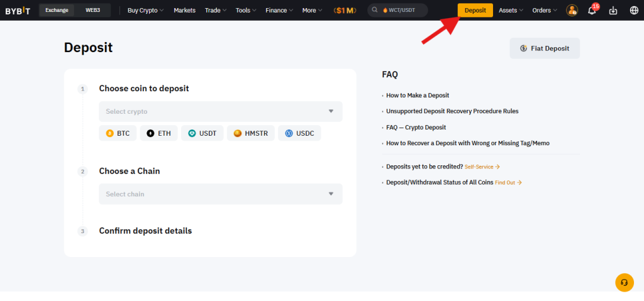
Task: Open notifications bell with 15 badge
Action: (592, 9)
